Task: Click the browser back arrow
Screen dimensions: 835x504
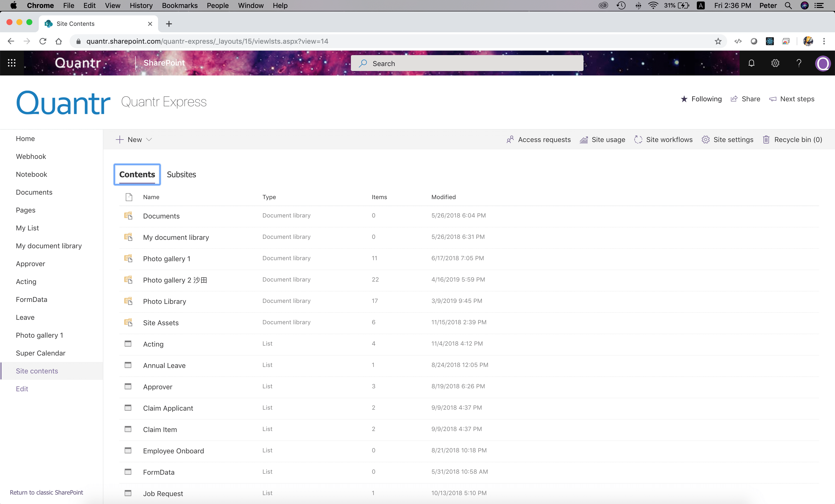Action: pos(11,41)
